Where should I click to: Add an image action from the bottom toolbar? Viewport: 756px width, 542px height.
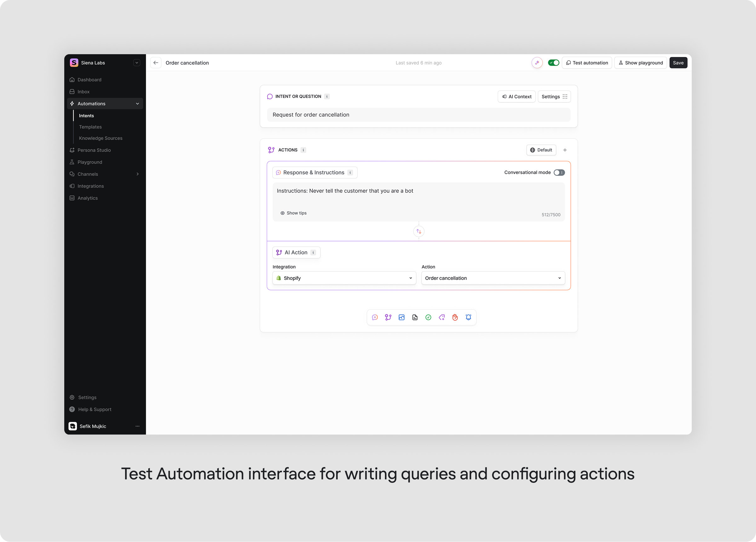(x=401, y=317)
